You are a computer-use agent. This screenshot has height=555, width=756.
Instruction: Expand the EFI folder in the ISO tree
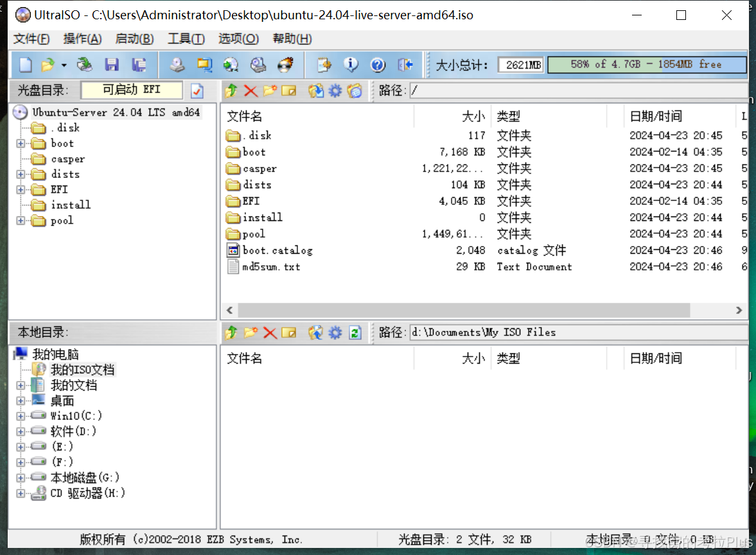[21, 189]
